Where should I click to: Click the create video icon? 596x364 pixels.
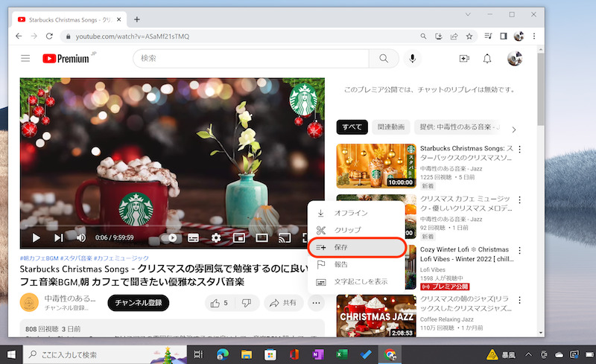464,59
